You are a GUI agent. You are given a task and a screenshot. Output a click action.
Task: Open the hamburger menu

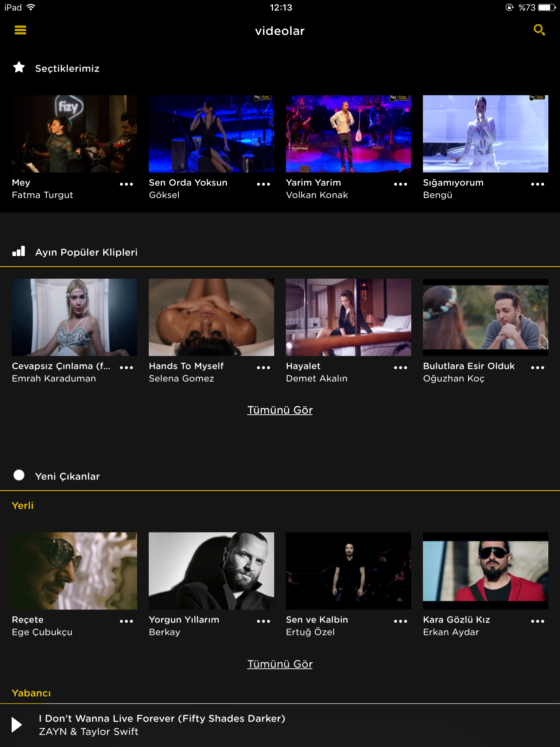20,30
